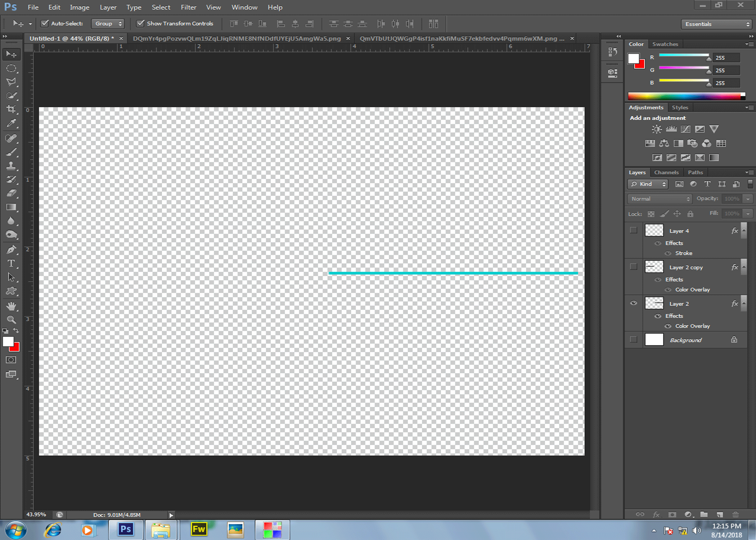756x540 pixels.
Task: Select the Move tool in the toolbox
Action: (x=11, y=54)
